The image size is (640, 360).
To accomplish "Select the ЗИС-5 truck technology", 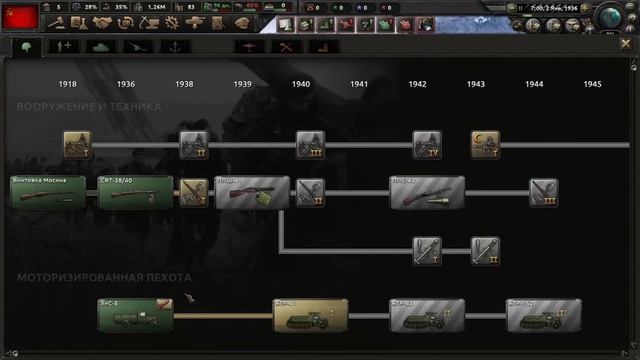I will click(136, 316).
